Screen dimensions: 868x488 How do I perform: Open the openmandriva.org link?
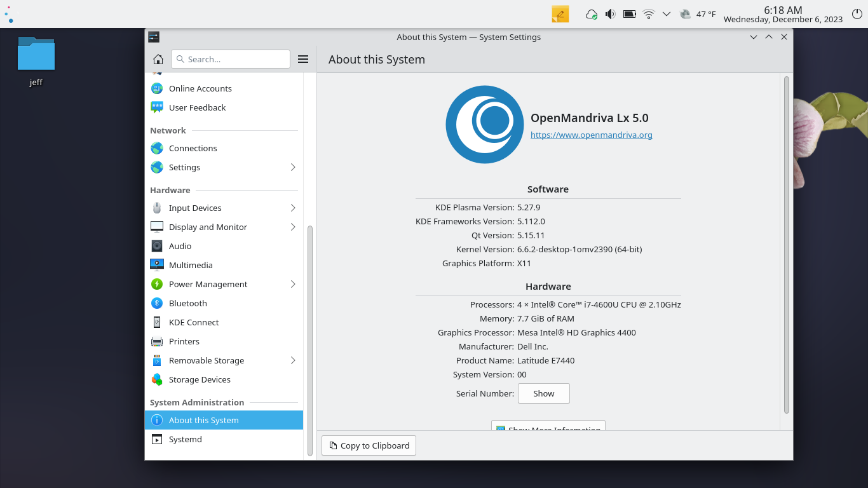592,135
